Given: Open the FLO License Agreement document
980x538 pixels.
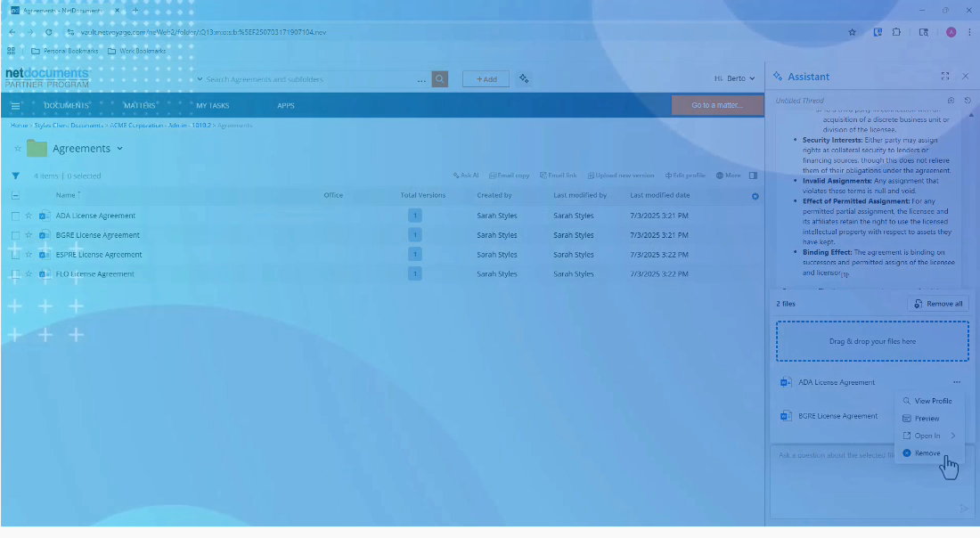Looking at the screenshot, I should (94, 273).
